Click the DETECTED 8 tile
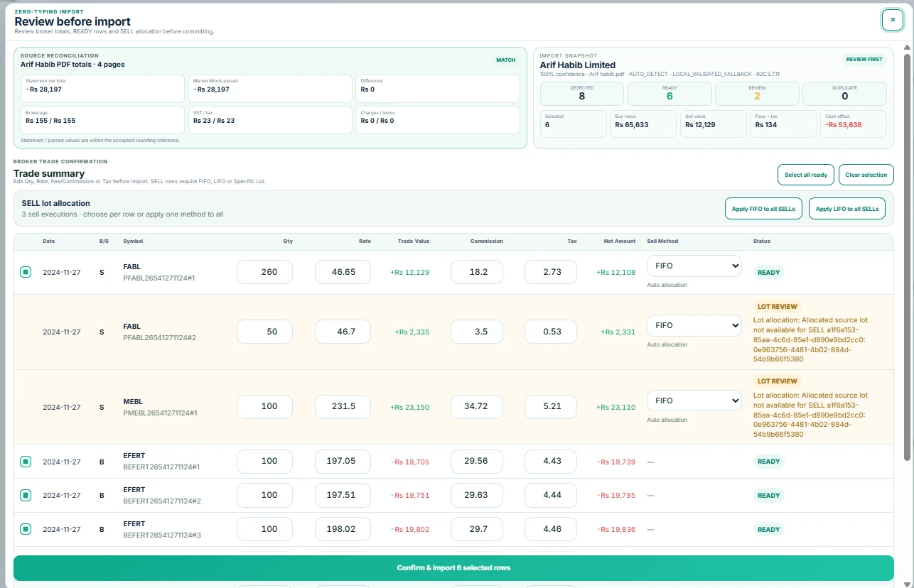 (x=582, y=94)
